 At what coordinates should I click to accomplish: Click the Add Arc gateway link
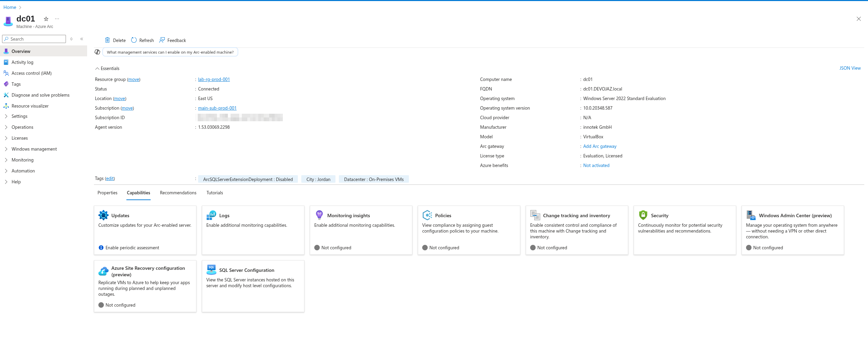[600, 146]
